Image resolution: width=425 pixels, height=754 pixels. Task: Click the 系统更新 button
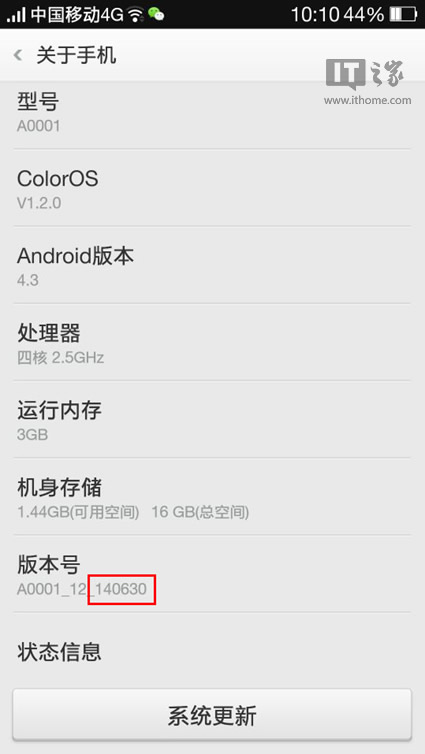click(212, 715)
